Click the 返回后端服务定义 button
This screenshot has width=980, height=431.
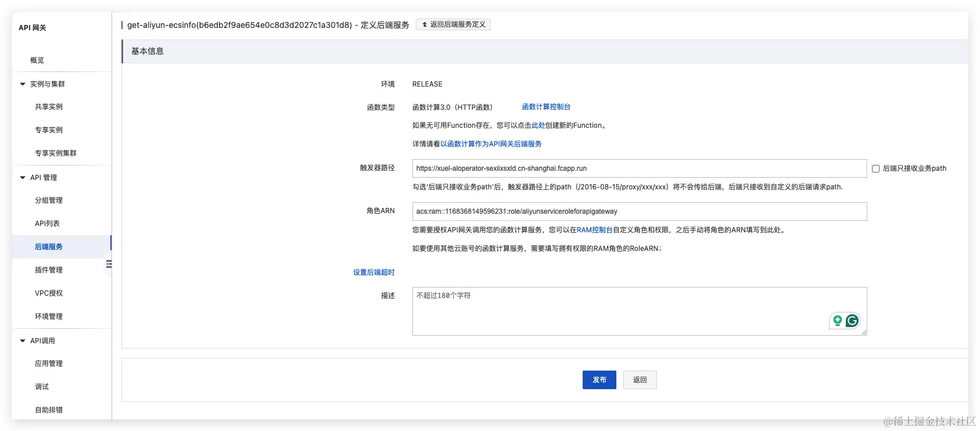pyautogui.click(x=453, y=24)
